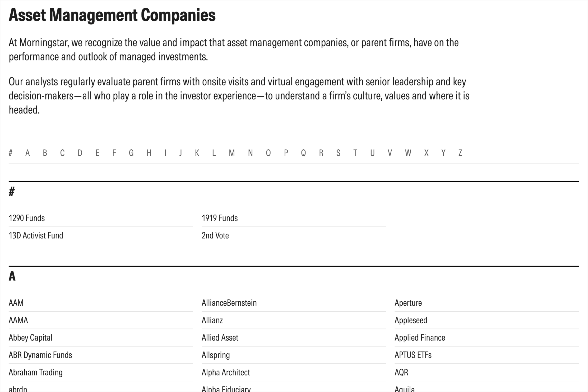Image resolution: width=588 pixels, height=392 pixels.
Task: Choose letter Z in alphabet index
Action: tap(460, 153)
